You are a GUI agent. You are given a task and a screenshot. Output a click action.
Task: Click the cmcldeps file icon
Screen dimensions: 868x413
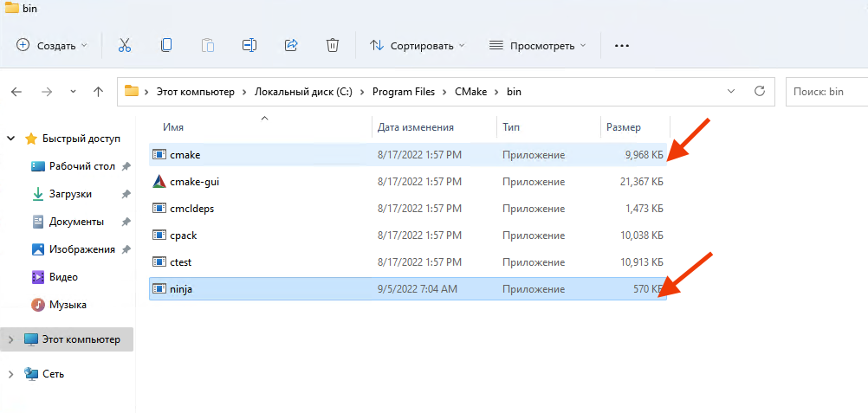tap(159, 209)
